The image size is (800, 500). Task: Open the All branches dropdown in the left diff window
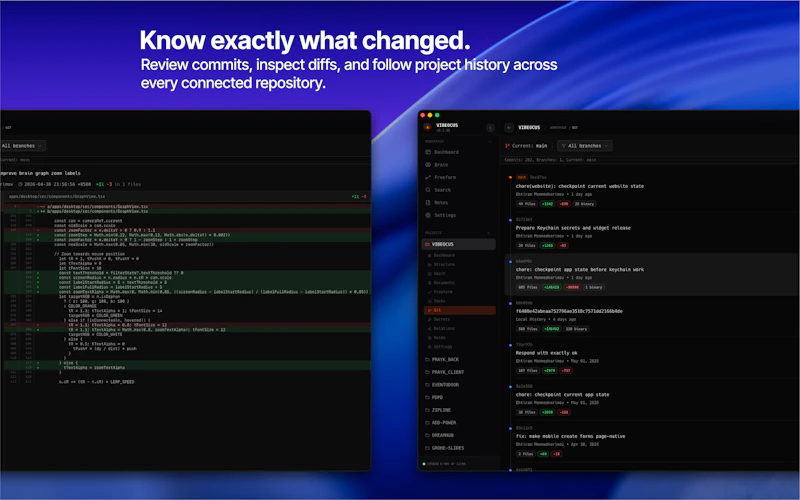(x=22, y=146)
